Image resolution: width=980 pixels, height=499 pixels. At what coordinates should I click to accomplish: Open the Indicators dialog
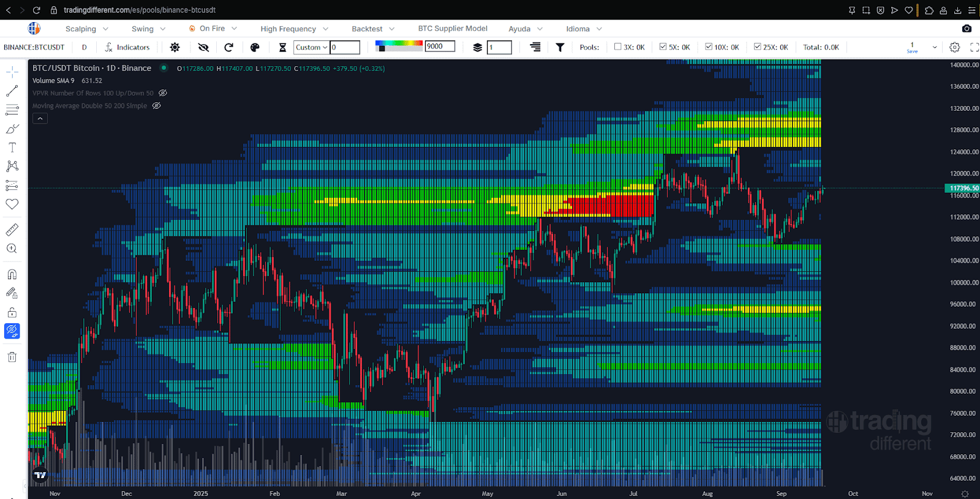pyautogui.click(x=127, y=47)
